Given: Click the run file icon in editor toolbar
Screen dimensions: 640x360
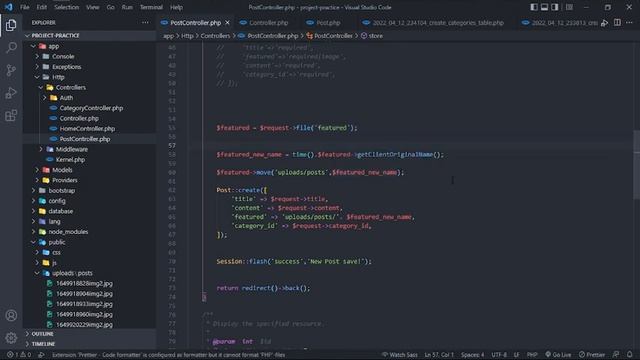Looking at the screenshot, I should pos(604,23).
